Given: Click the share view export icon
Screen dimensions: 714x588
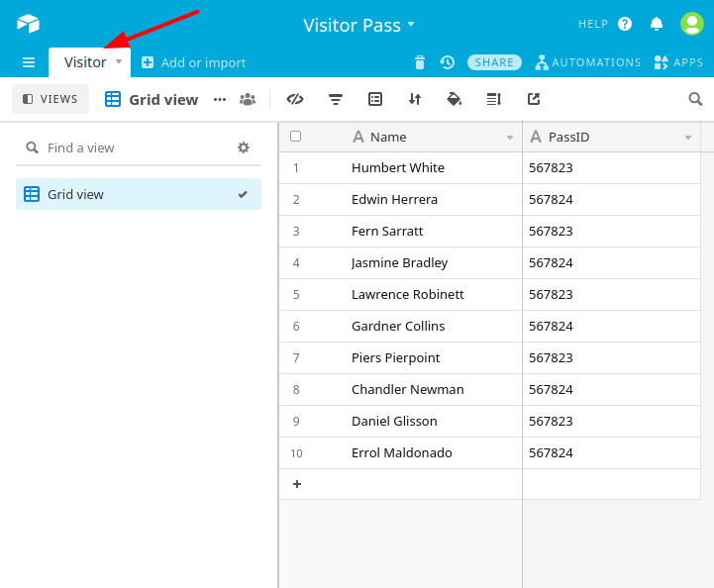Looking at the screenshot, I should [x=534, y=99].
